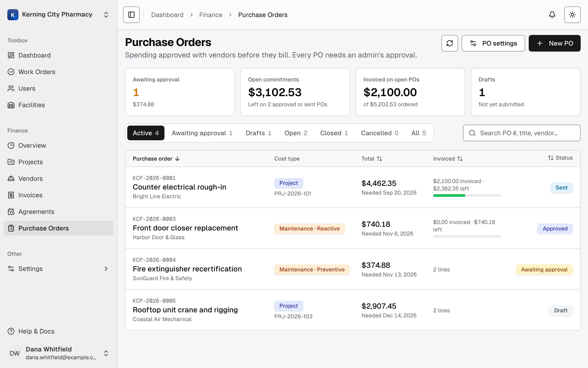Click the Awaiting approval summary card
The image size is (588, 368).
(x=180, y=92)
